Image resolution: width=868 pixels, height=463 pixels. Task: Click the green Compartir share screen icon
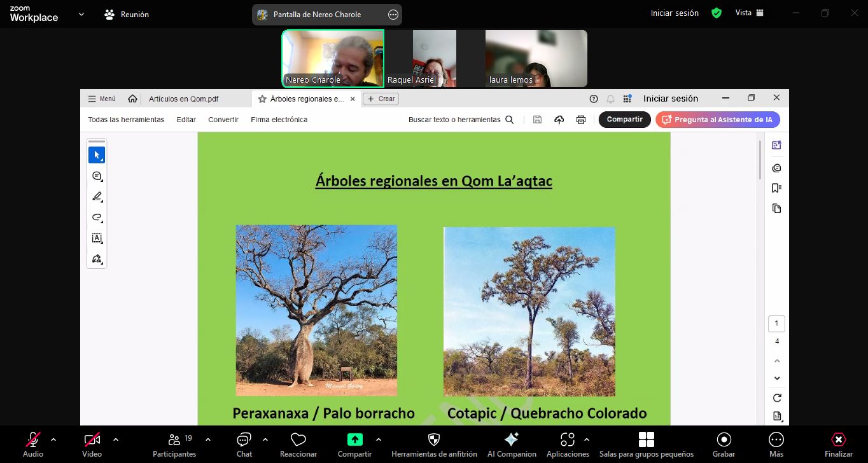(x=354, y=439)
